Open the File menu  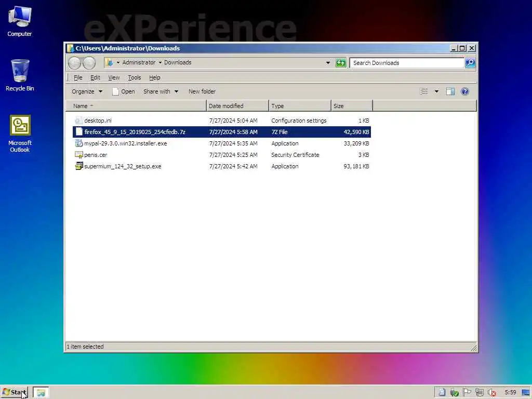pyautogui.click(x=78, y=77)
